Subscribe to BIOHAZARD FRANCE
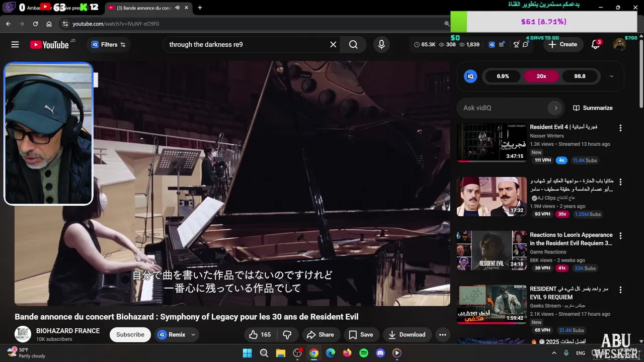The width and height of the screenshot is (644, 362). [x=130, y=334]
